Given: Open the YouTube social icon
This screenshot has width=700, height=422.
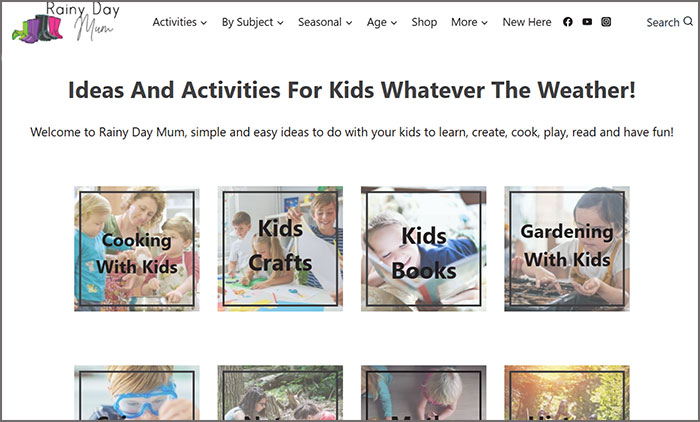Looking at the screenshot, I should point(587,22).
